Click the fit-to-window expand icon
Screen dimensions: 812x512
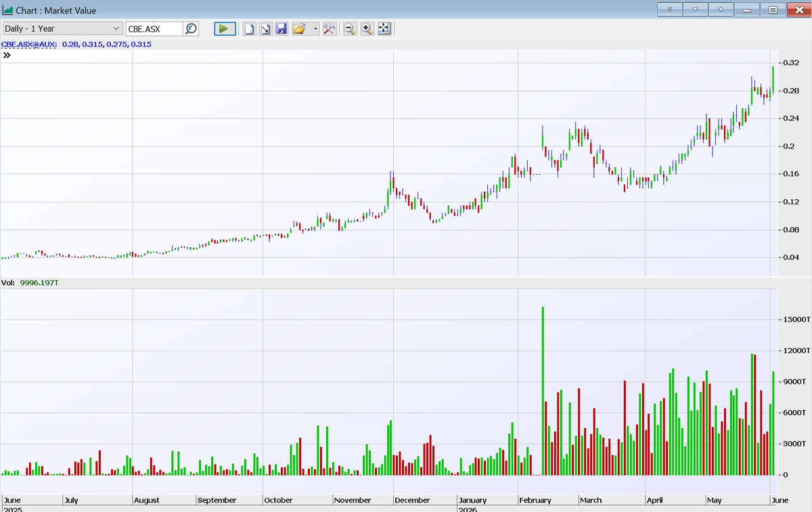(x=384, y=28)
